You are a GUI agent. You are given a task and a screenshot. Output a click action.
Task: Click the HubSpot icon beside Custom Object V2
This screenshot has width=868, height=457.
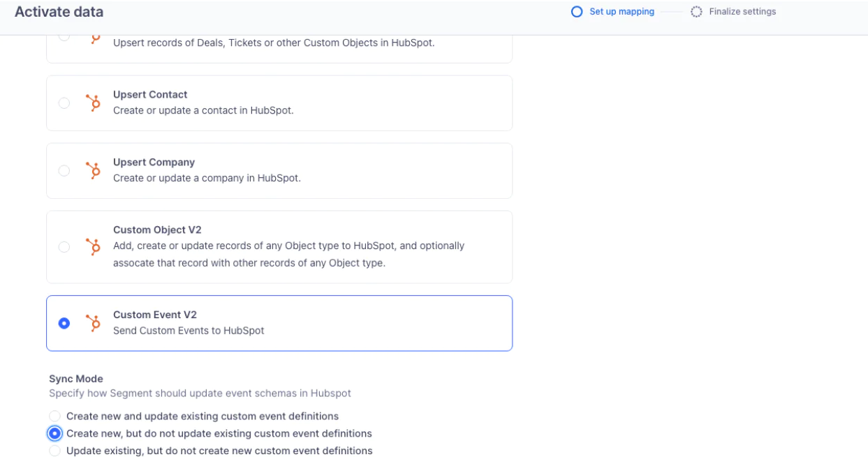[x=94, y=246]
